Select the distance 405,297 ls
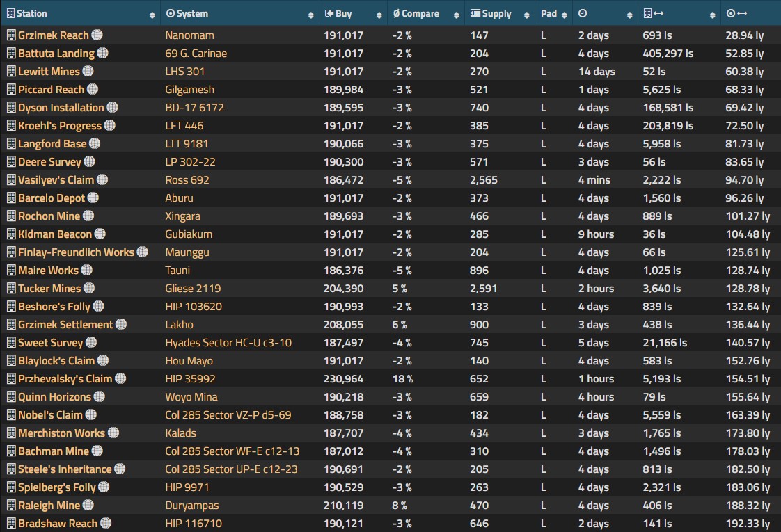This screenshot has width=781, height=532. 668,54
